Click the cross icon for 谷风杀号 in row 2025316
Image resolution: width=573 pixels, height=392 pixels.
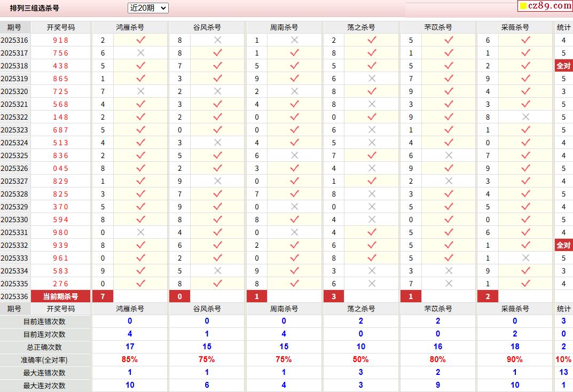[217, 40]
